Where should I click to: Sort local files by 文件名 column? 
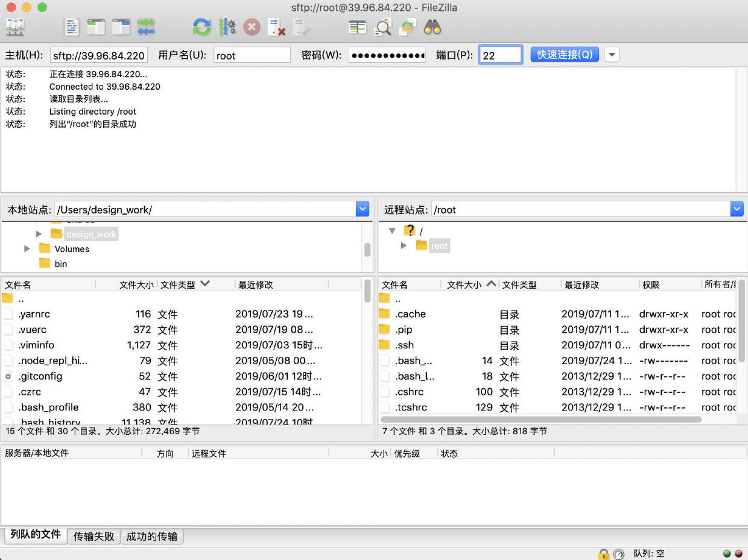tap(48, 284)
